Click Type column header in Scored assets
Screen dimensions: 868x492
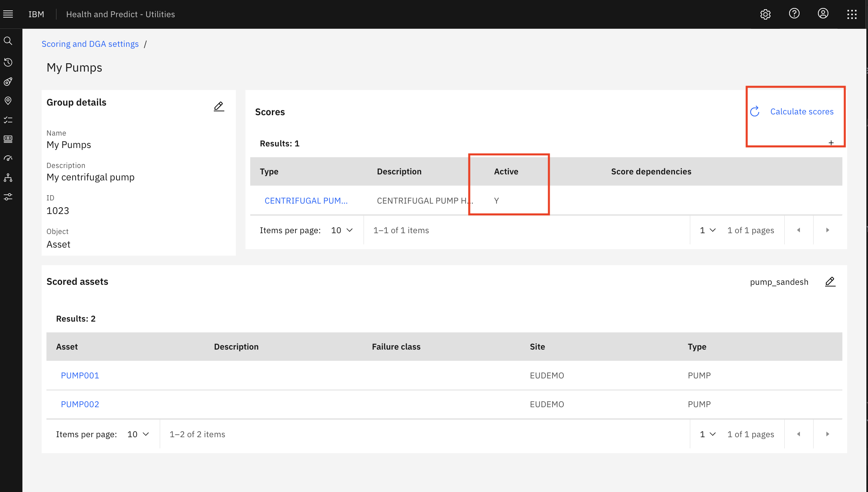(x=697, y=347)
